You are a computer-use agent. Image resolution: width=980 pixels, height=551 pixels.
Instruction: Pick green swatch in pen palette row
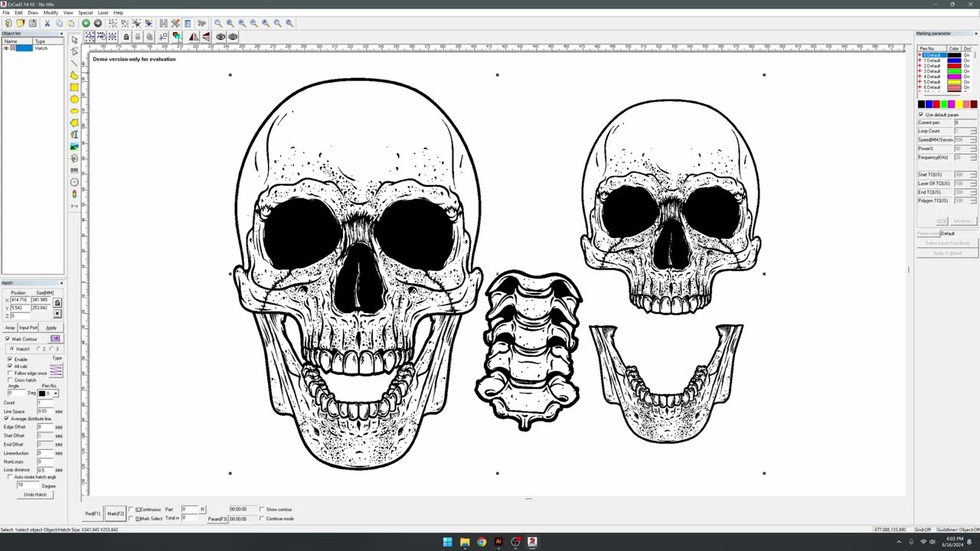coord(944,104)
